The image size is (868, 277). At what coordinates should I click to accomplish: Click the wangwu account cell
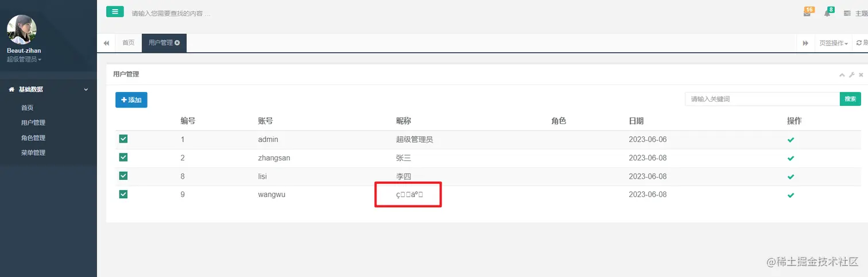coord(272,195)
